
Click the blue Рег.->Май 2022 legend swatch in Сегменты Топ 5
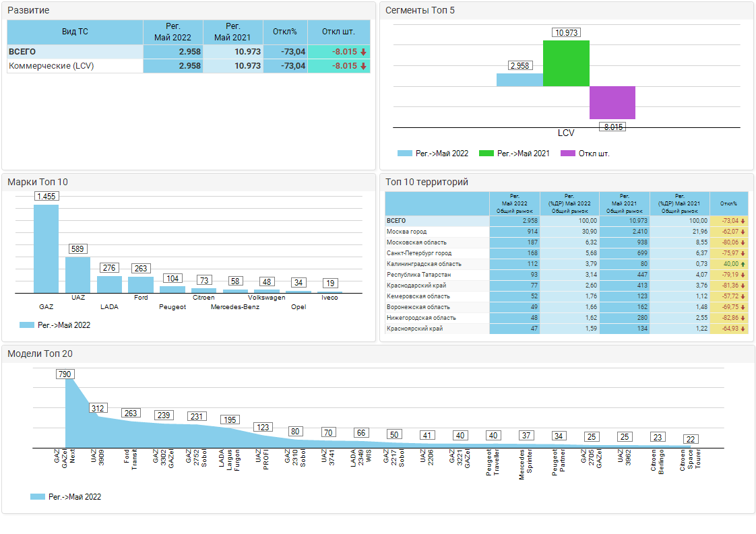pyautogui.click(x=404, y=154)
